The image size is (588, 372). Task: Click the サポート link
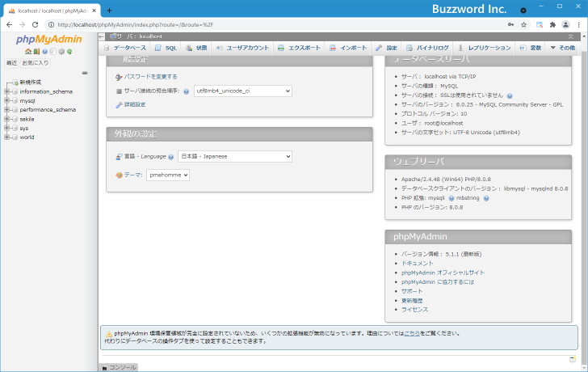(x=412, y=291)
